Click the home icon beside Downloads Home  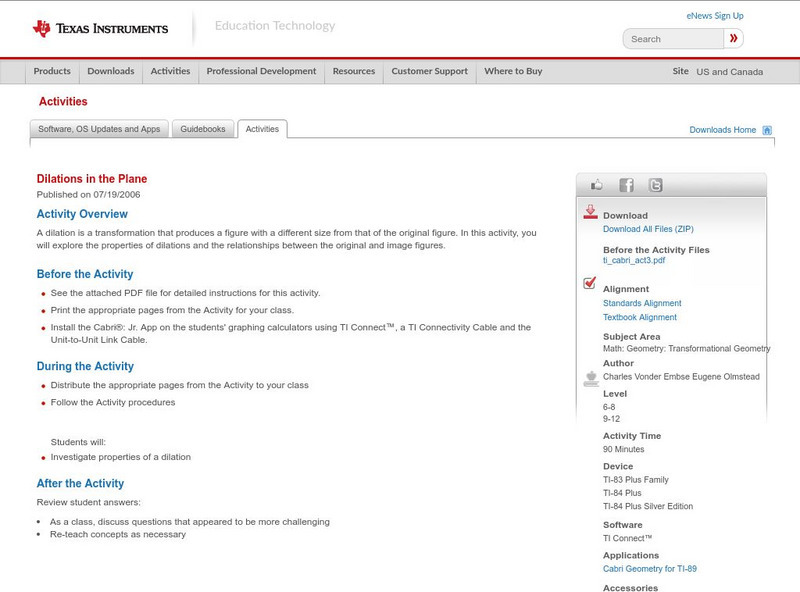(767, 130)
